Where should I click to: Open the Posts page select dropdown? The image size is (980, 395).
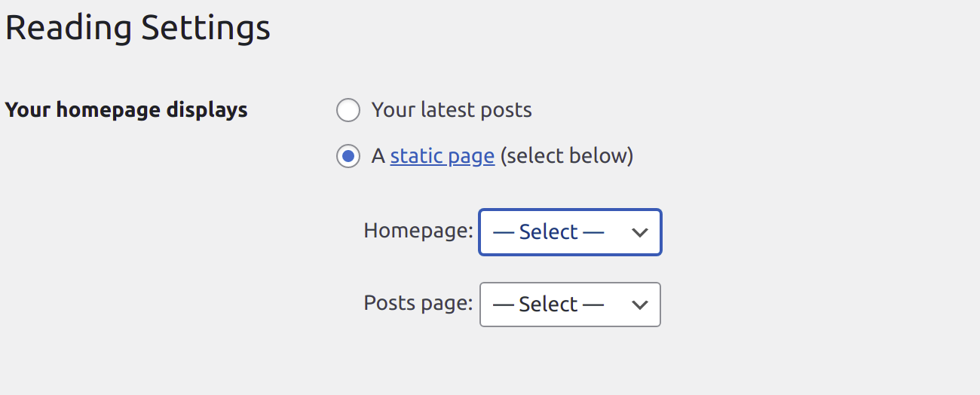(570, 305)
